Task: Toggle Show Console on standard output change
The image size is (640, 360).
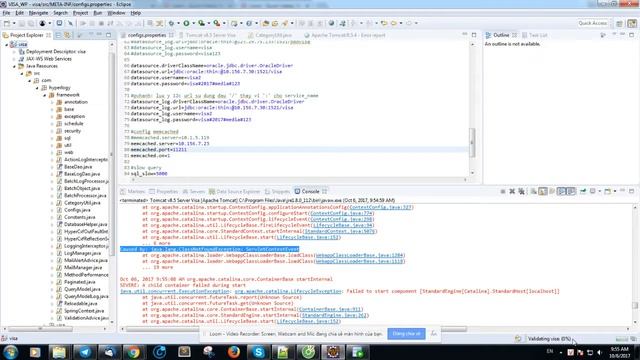Action: [562, 191]
